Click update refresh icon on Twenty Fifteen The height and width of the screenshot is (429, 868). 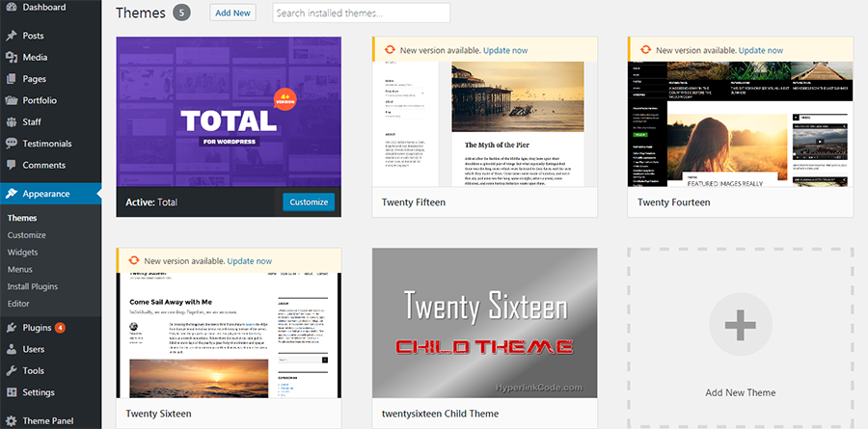(390, 50)
